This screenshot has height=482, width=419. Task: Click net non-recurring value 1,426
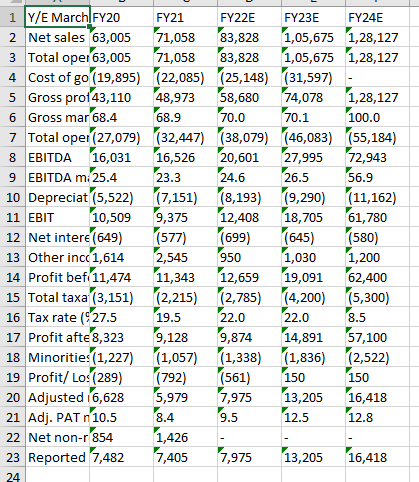[x=185, y=437]
